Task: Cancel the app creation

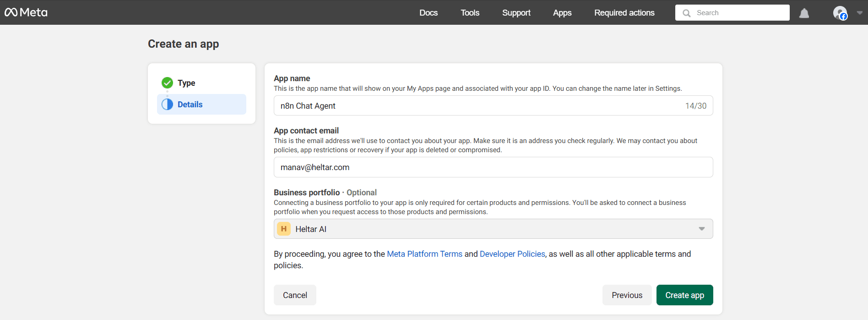Action: click(295, 295)
